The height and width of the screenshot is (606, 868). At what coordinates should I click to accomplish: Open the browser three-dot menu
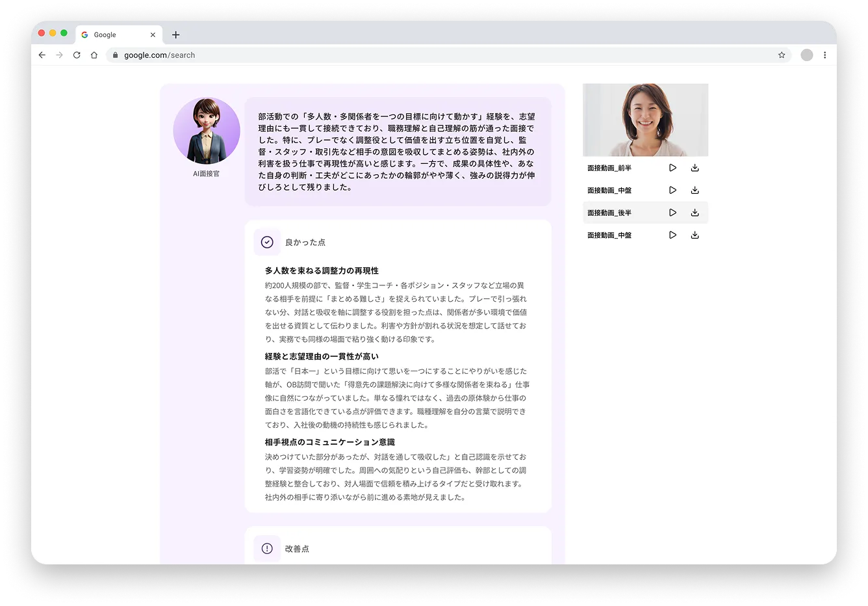click(x=824, y=55)
